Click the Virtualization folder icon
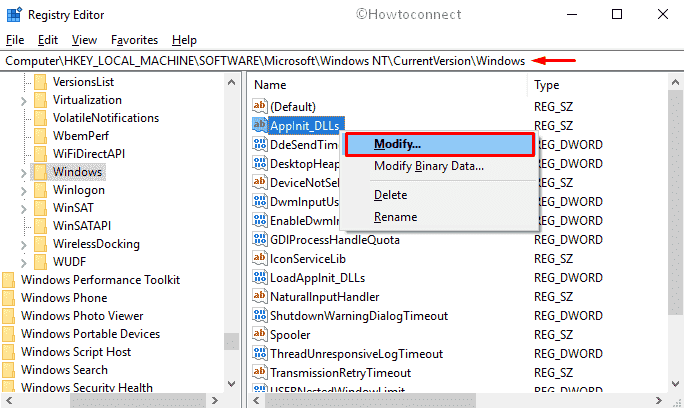Screen dimensions: 684x408 click(40, 100)
